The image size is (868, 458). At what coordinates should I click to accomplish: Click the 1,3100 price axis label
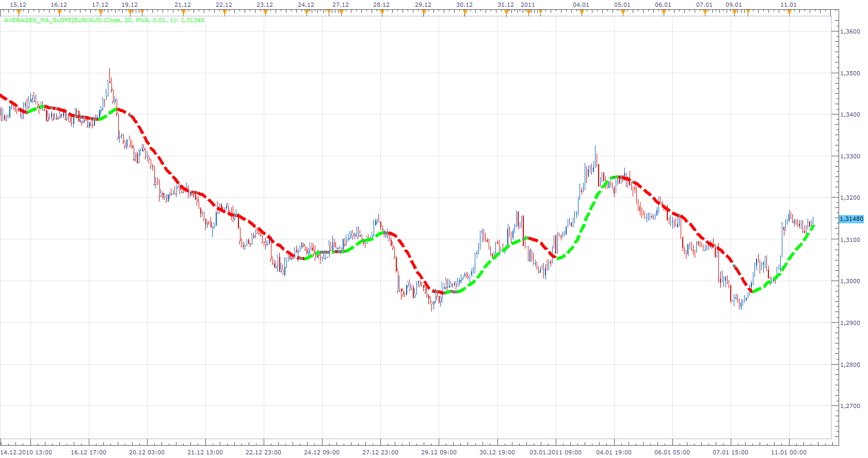pos(850,240)
